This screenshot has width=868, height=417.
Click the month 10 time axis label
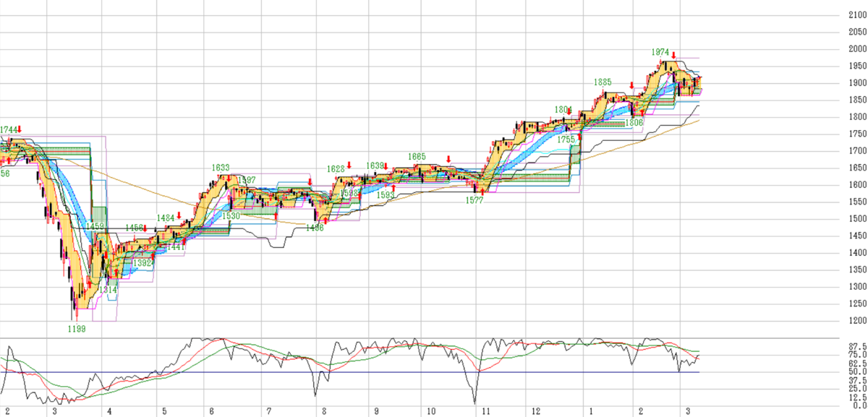[x=430, y=411]
